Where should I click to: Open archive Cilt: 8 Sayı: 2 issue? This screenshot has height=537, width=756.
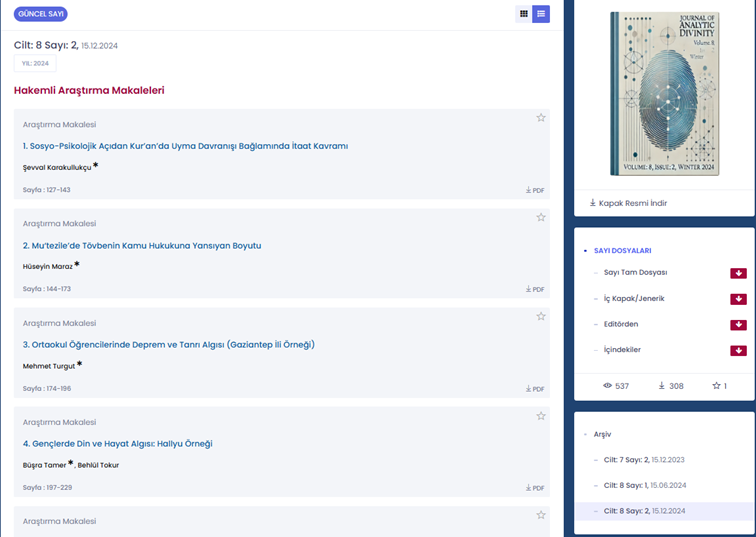tap(644, 510)
